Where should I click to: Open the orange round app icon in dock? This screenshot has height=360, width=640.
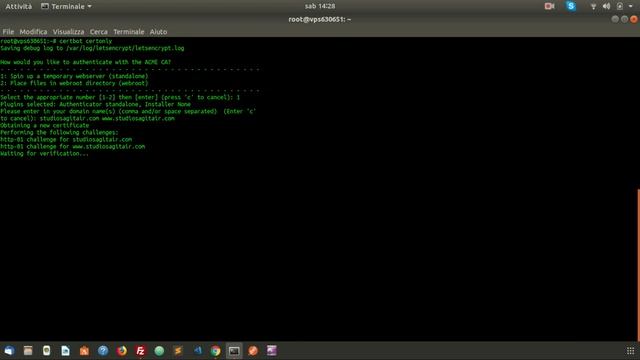pos(253,351)
